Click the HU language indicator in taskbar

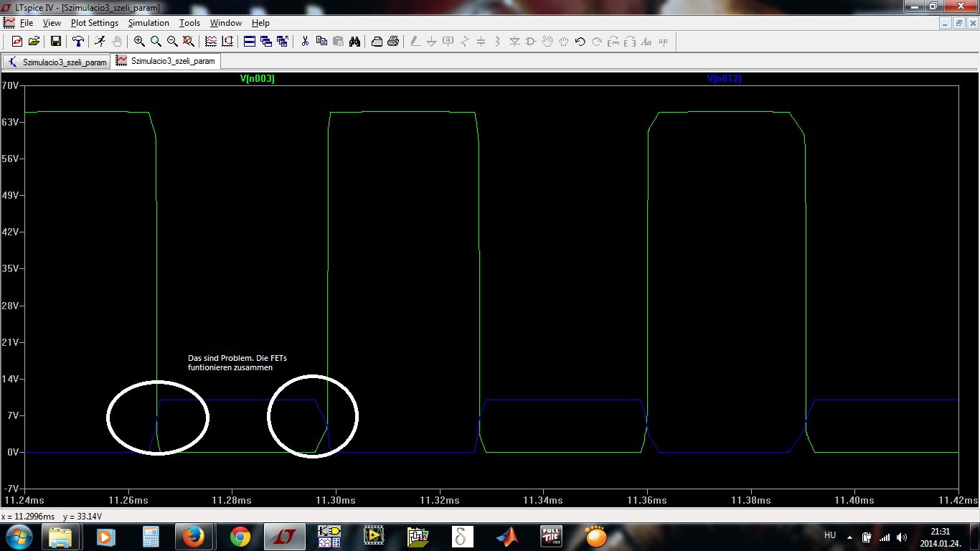830,535
